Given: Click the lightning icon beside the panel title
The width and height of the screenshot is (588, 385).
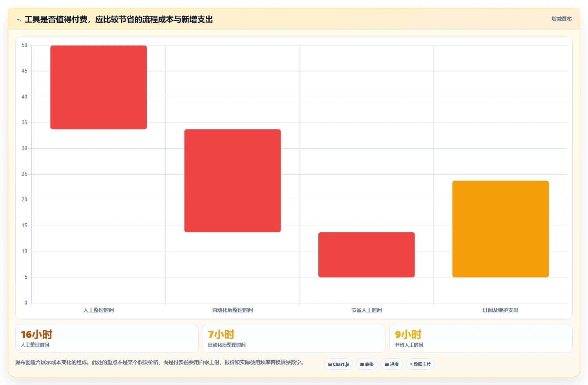Looking at the screenshot, I should coord(18,20).
